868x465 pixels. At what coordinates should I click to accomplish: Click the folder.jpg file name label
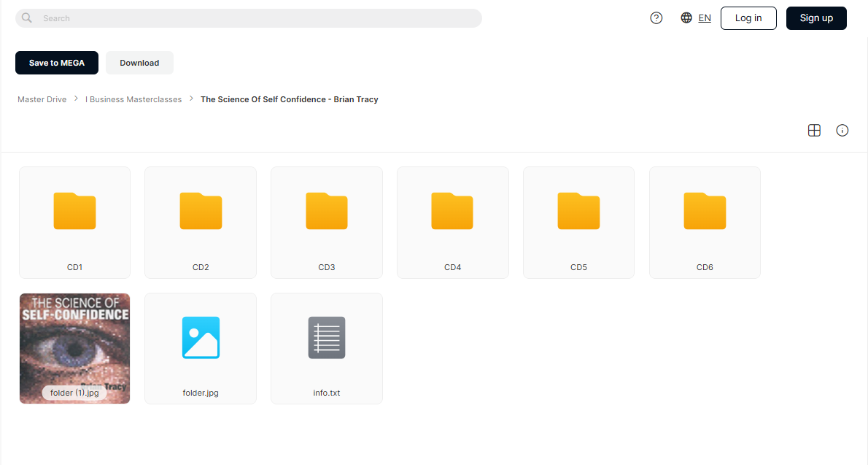201,393
